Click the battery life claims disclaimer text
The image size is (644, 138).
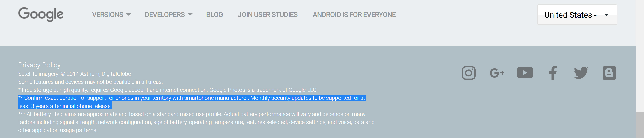196,122
